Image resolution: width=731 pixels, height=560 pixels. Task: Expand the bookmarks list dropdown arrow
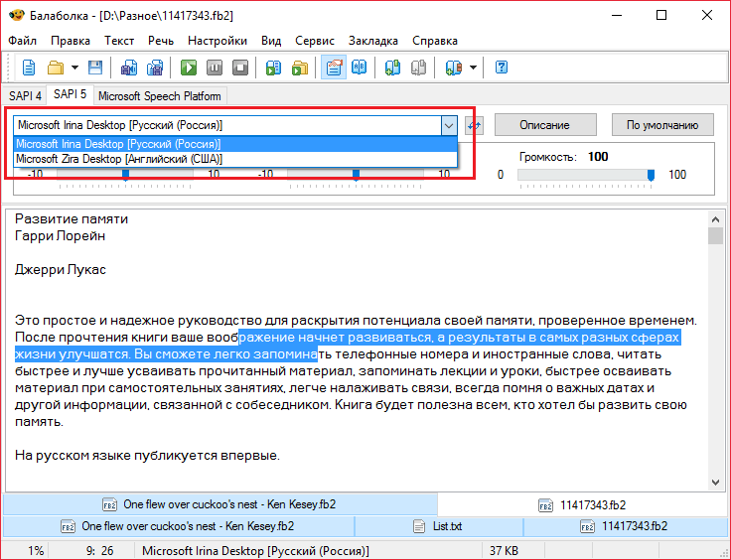(x=473, y=68)
